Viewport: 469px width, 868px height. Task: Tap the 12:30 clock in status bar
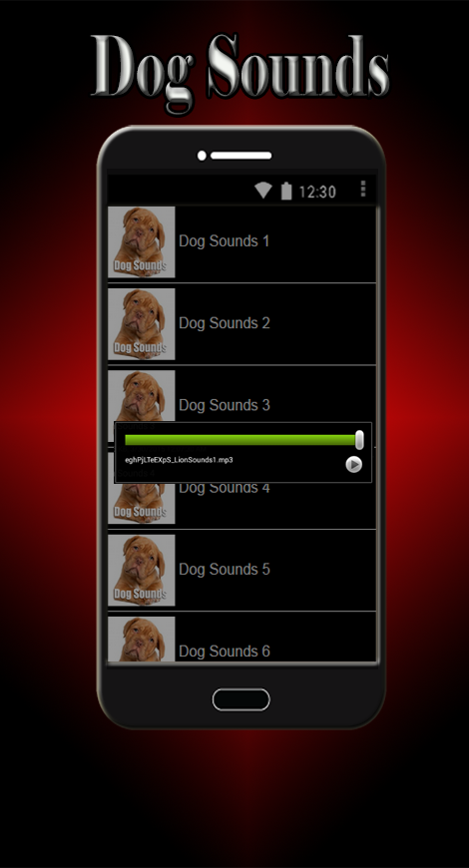point(317,192)
